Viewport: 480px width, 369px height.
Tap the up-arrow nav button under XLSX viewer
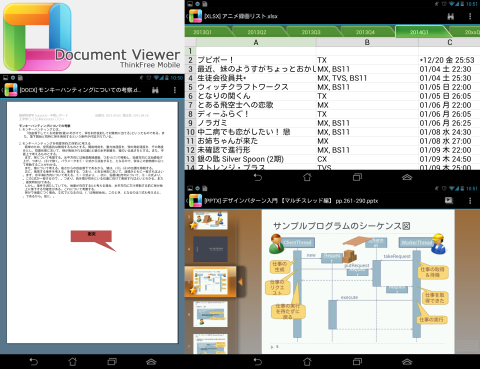[x=407, y=177]
